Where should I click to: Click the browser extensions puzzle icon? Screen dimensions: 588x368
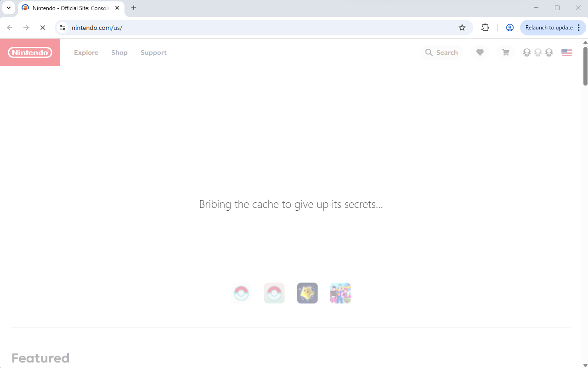tap(485, 27)
